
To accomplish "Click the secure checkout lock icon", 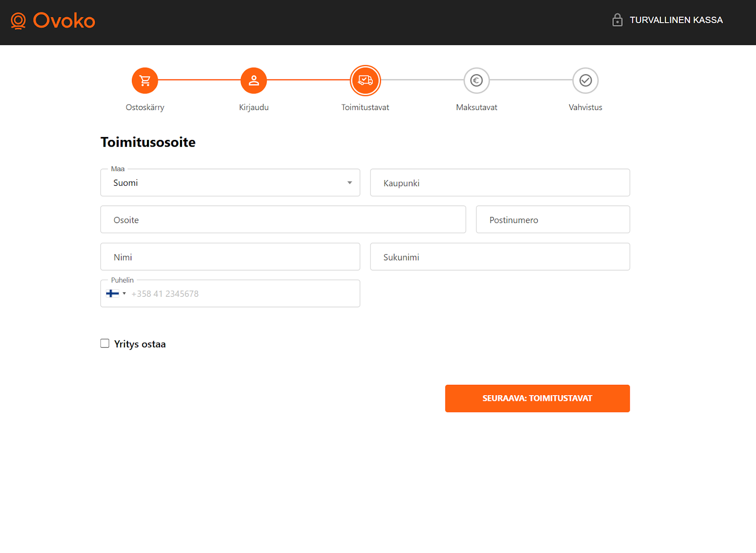I will pos(617,20).
